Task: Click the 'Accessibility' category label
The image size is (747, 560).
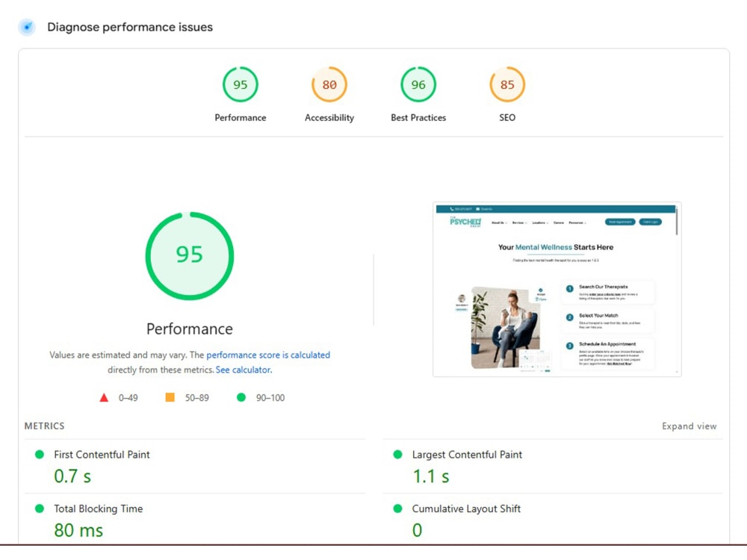Action: [x=329, y=118]
